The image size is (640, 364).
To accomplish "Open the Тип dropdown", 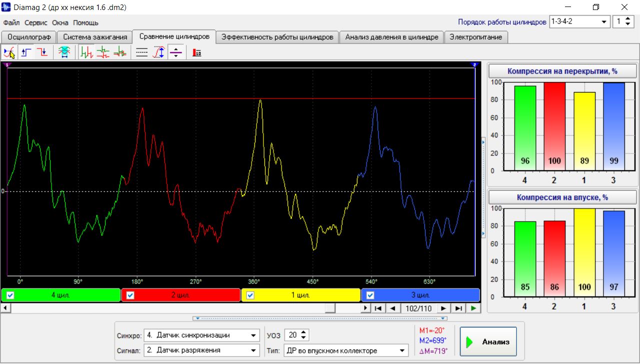I will pos(402,350).
